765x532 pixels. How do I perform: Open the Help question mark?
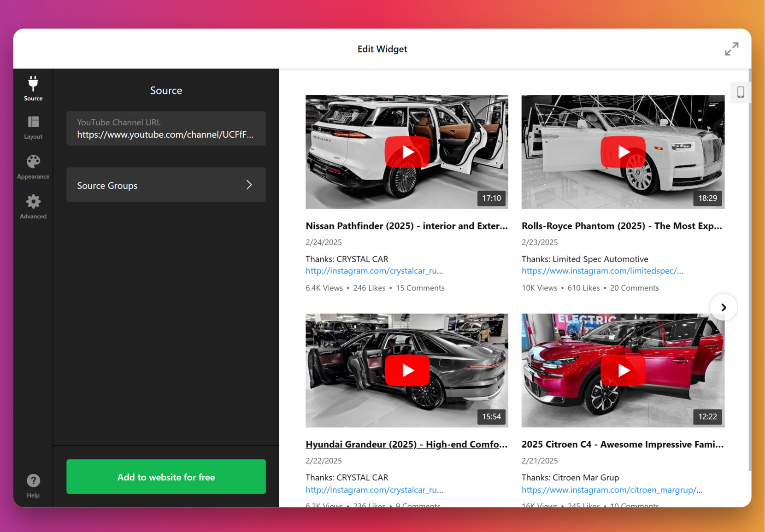pyautogui.click(x=33, y=485)
